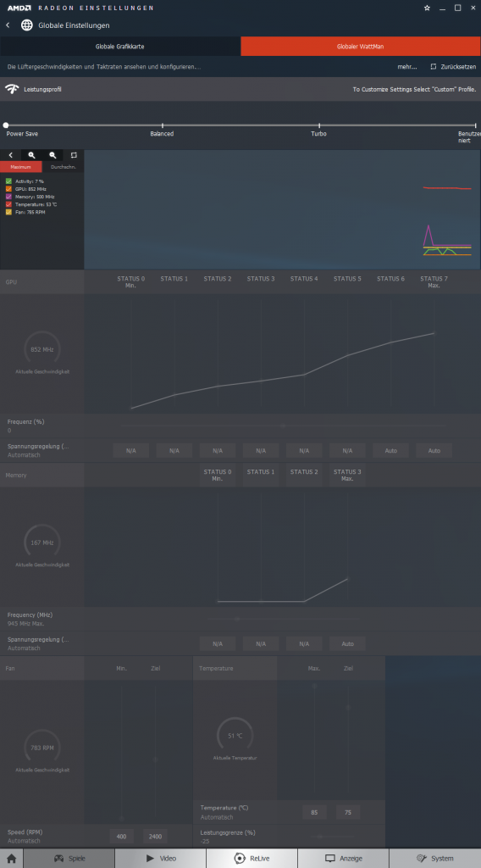Screen dimensions: 481x868
Task: Toggle the GPU 852 MHz graph checkbox
Action: coord(8,189)
